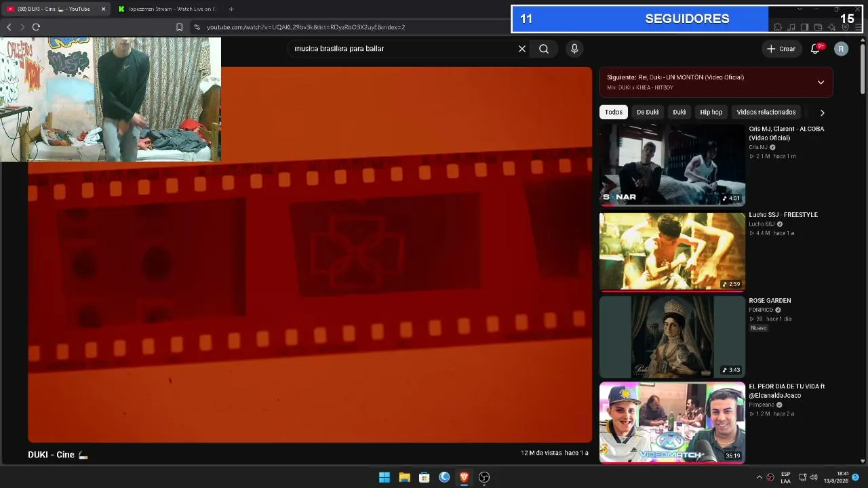868x488 pixels.
Task: Open the browser hamburger menu
Action: [x=859, y=27]
